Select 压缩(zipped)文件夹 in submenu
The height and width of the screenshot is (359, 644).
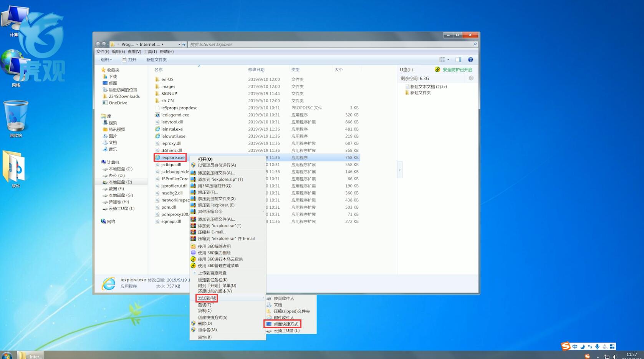(x=291, y=311)
